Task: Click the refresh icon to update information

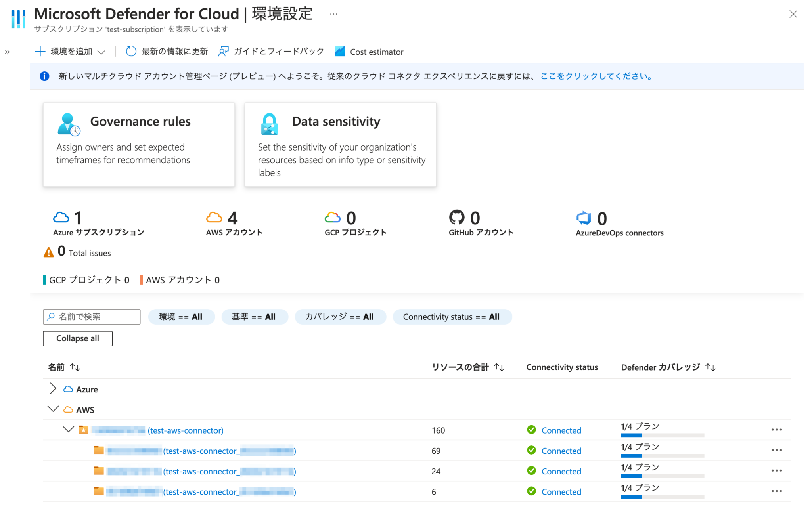Action: [x=131, y=52]
